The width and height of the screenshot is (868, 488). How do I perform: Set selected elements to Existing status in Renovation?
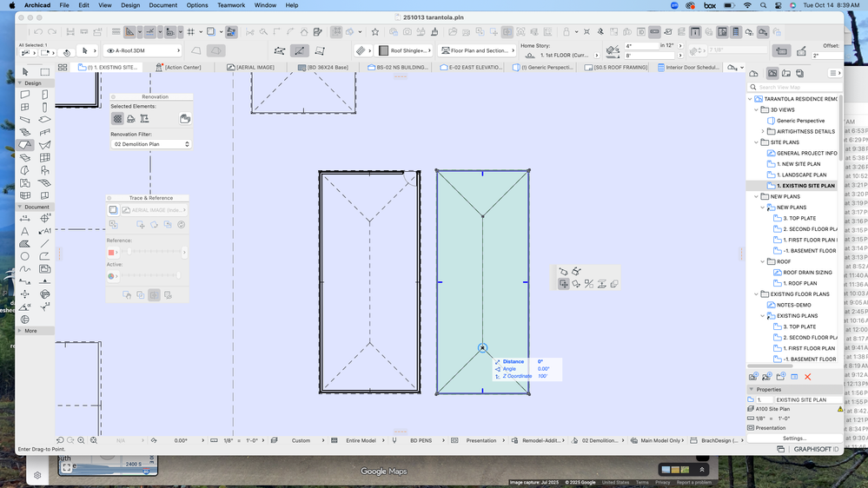coord(117,119)
